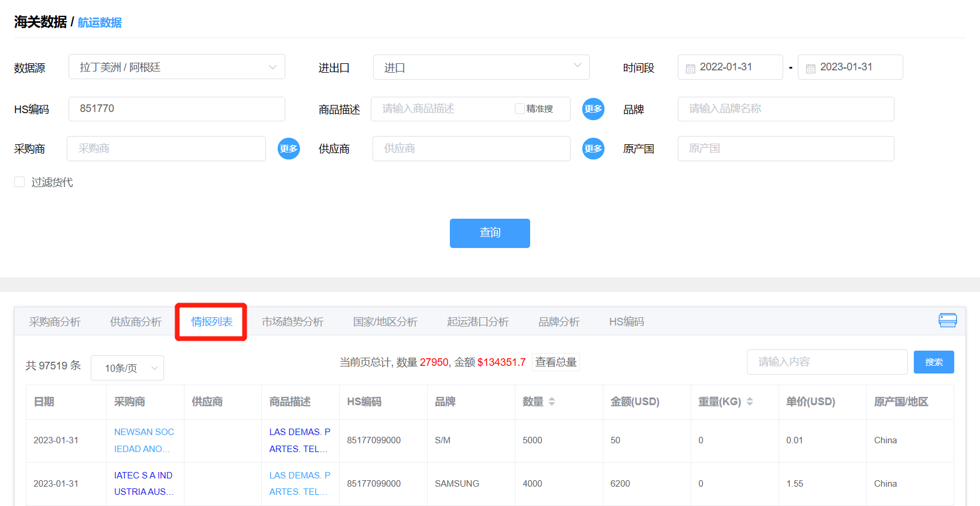This screenshot has width=980, height=506.
Task: Switch to the 供应商分析 tab
Action: (135, 321)
